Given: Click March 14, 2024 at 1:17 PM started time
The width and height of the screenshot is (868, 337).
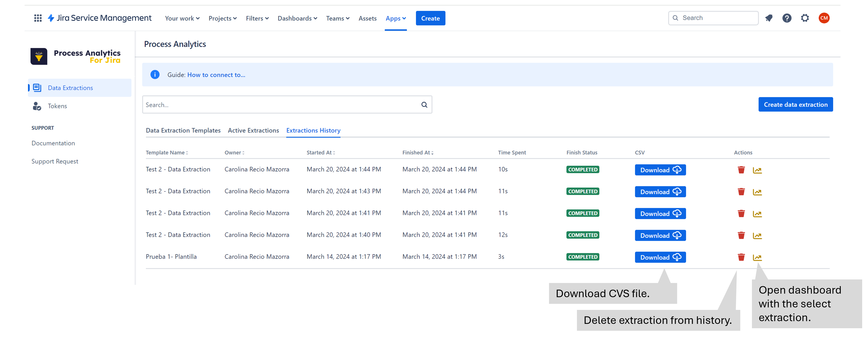Looking at the screenshot, I should [344, 256].
